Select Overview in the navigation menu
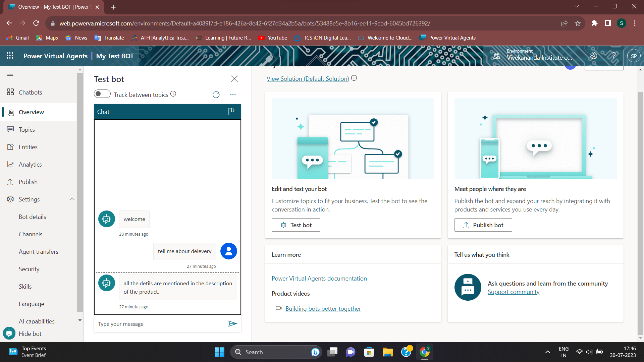Image resolution: width=644 pixels, height=362 pixels. click(31, 112)
